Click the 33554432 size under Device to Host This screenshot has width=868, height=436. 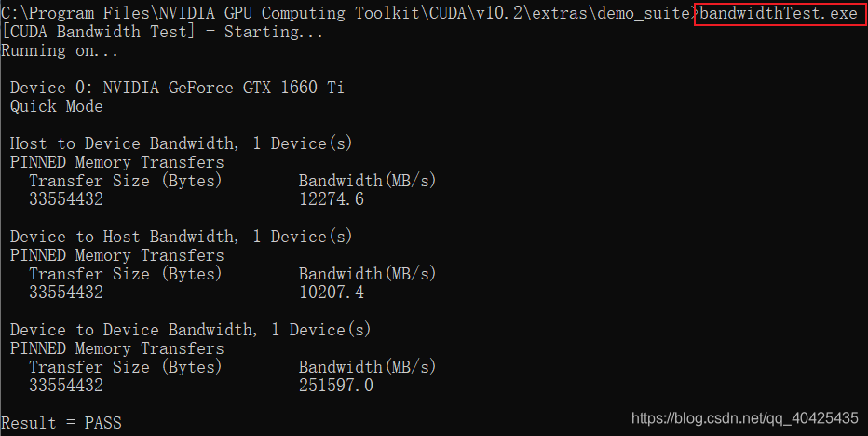click(x=66, y=293)
